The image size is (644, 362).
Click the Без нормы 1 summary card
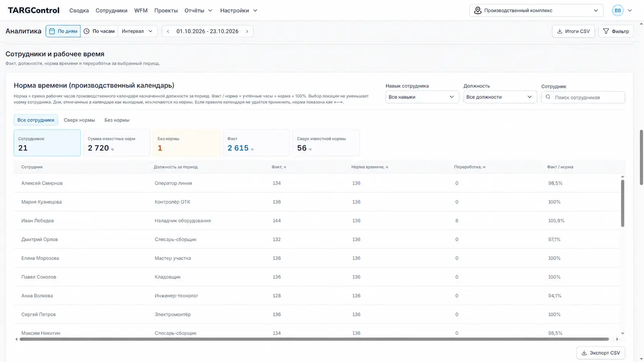point(186,143)
